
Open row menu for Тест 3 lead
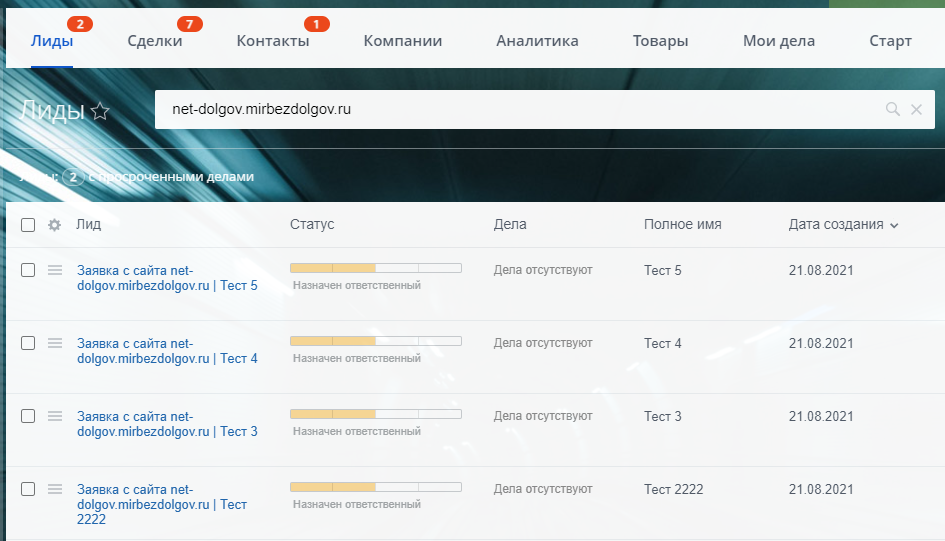[x=55, y=416]
